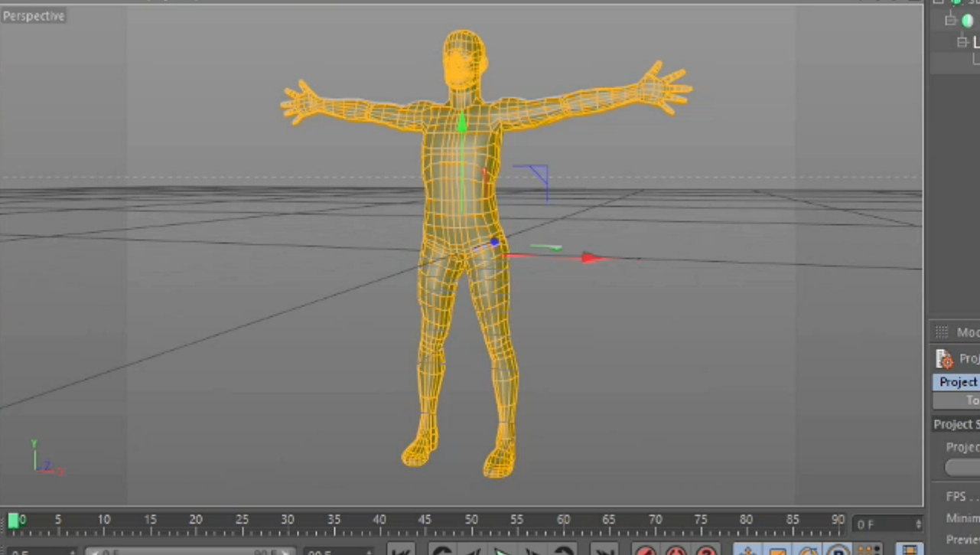Open the Perspective viewport menu
The height and width of the screenshot is (555, 980).
(x=34, y=15)
